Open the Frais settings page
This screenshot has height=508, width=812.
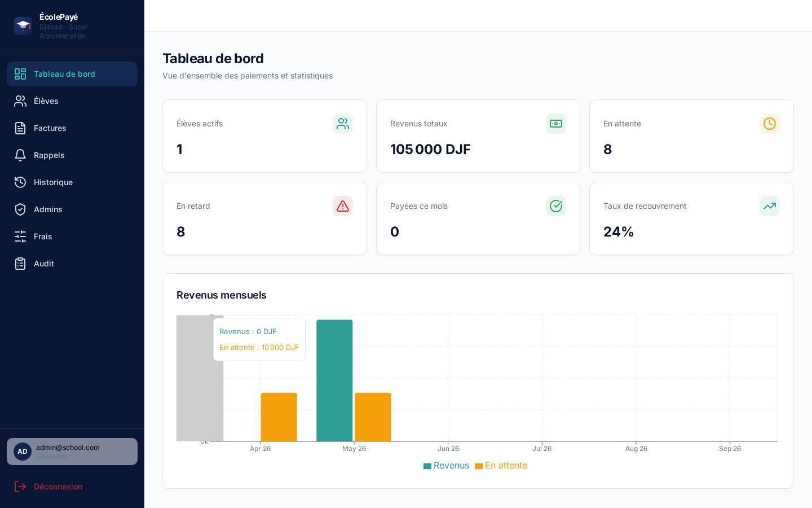pos(72,237)
